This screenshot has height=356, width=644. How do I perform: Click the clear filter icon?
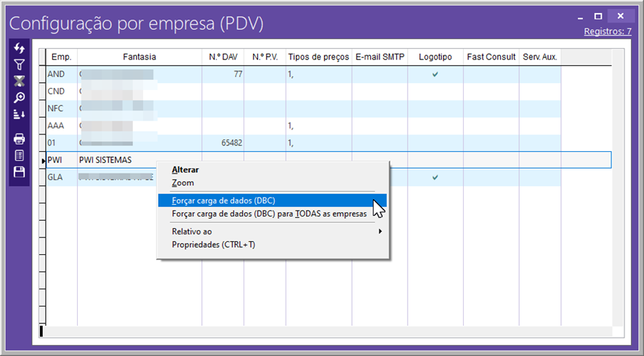click(20, 81)
